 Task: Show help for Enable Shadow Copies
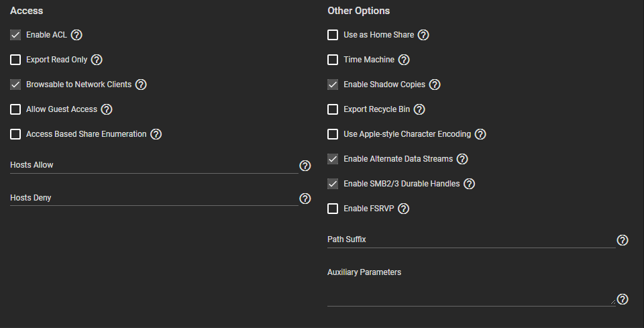(435, 85)
